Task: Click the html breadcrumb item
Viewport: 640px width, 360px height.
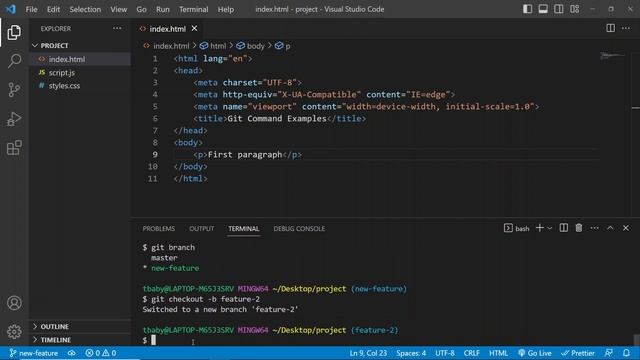Action: tap(213, 46)
